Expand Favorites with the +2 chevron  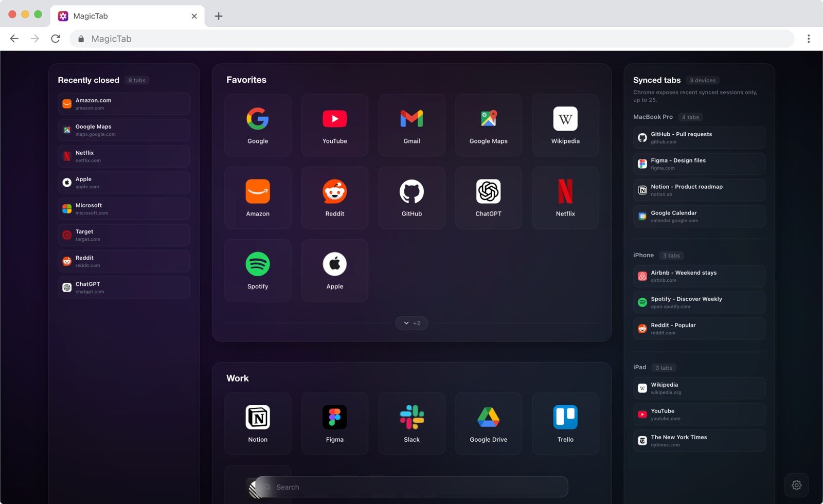point(411,323)
